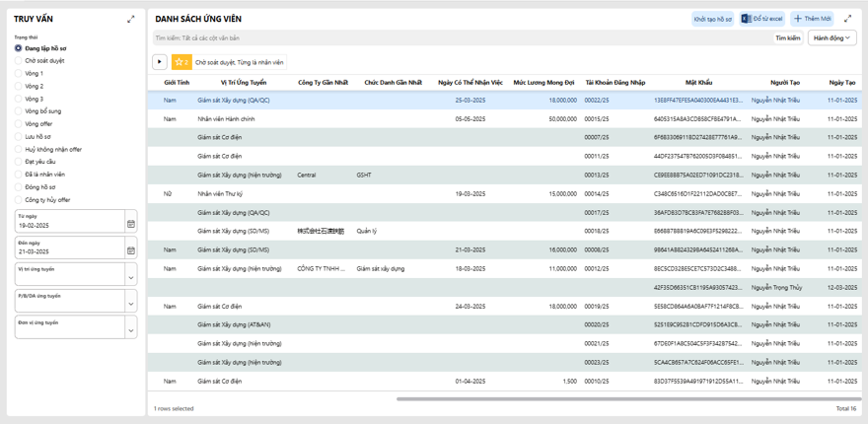Image resolution: width=868 pixels, height=424 pixels.
Task: Sort by Chức Danh Gần Nhất column header
Action: point(393,83)
